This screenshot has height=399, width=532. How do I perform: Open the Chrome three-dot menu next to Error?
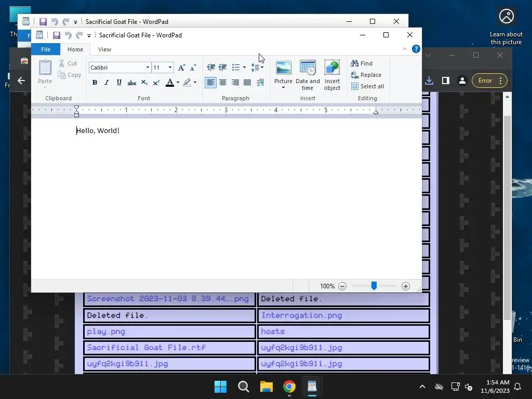tap(500, 81)
